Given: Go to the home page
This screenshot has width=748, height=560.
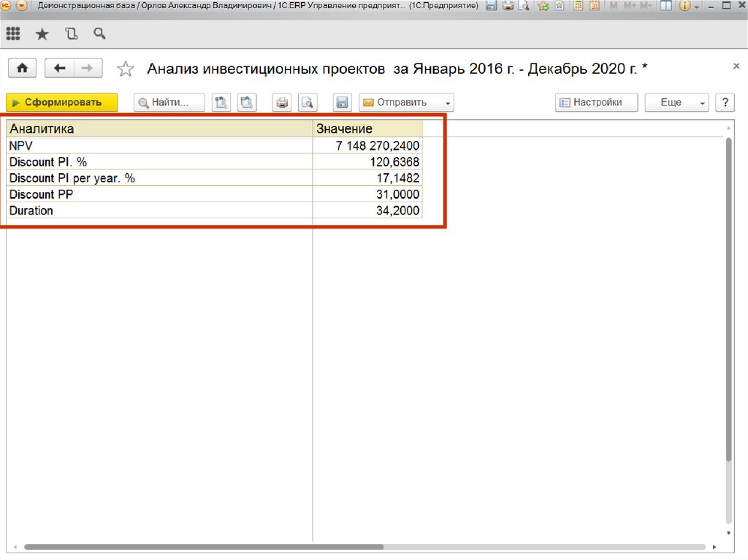Looking at the screenshot, I should (x=23, y=68).
